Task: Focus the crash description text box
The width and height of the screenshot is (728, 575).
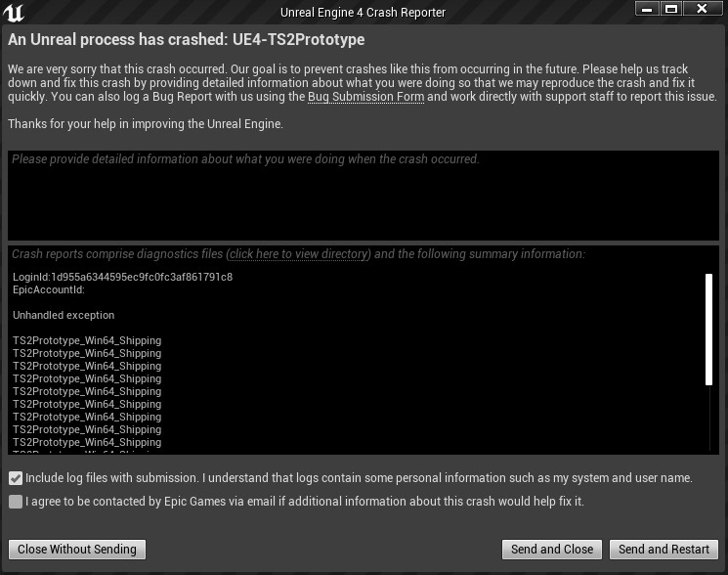Action: 364,196
